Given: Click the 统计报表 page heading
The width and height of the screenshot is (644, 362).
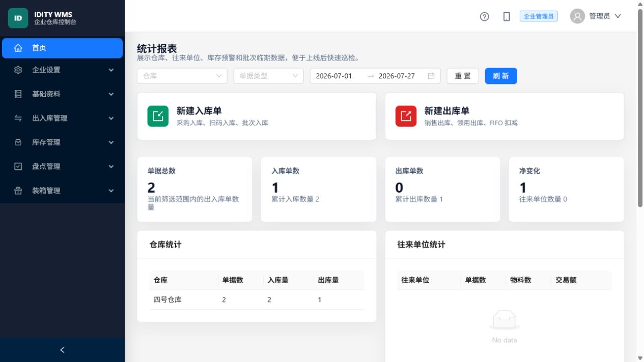Looking at the screenshot, I should pos(157,49).
